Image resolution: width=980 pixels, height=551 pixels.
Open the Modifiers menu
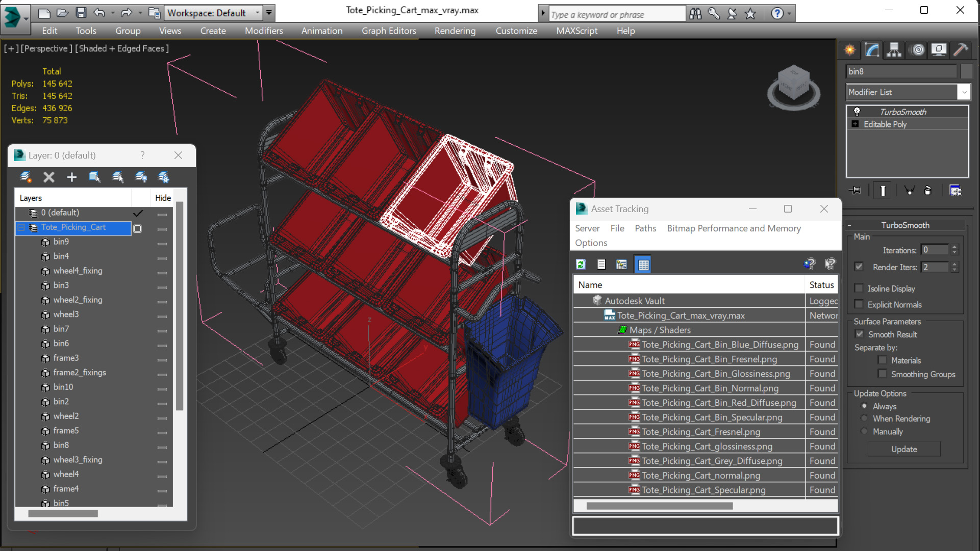tap(264, 30)
